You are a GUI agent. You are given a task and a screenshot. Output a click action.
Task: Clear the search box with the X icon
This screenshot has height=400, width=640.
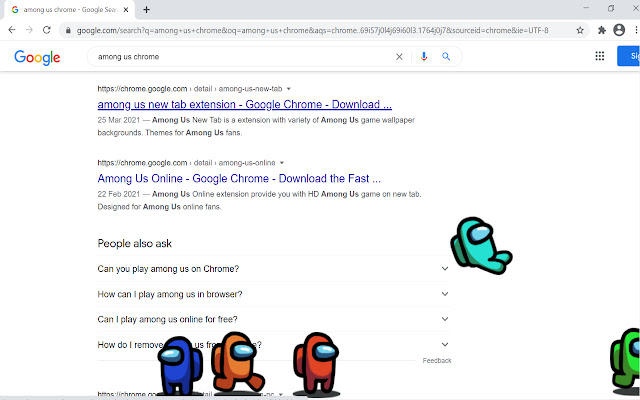[x=399, y=57]
